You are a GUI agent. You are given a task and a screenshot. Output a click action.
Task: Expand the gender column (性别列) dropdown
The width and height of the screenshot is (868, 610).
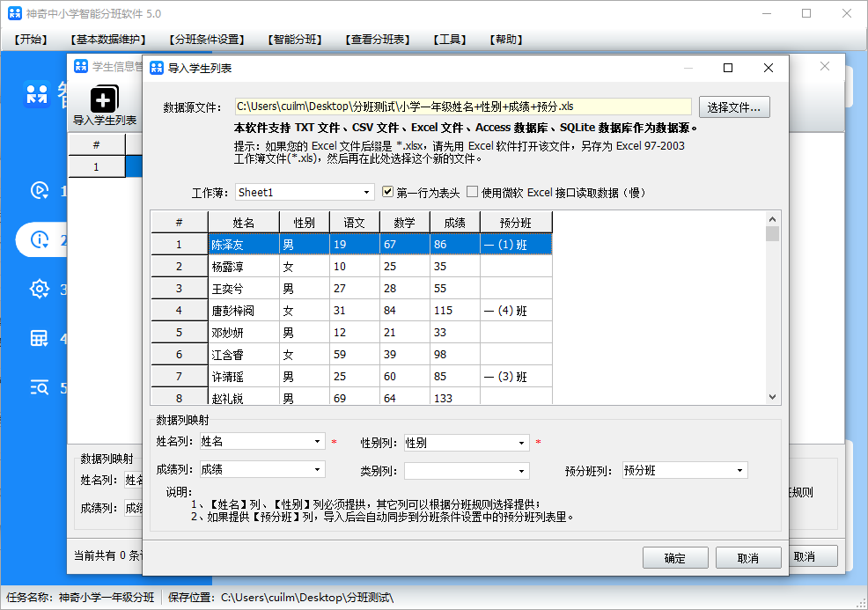(467, 443)
